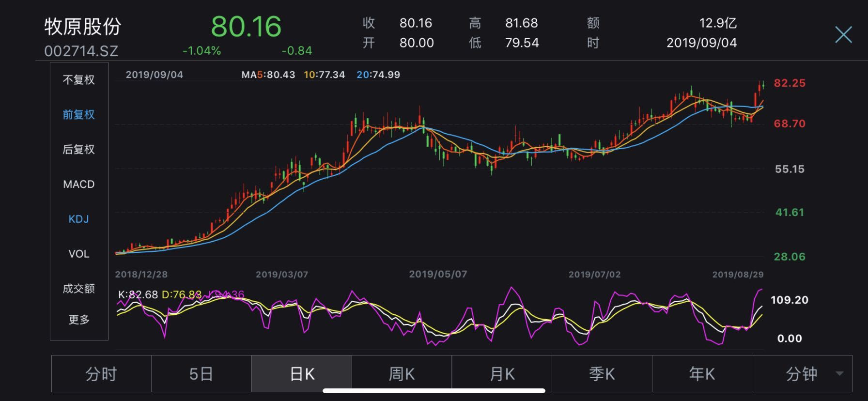Switch to the 5日 tab

pyautogui.click(x=201, y=374)
